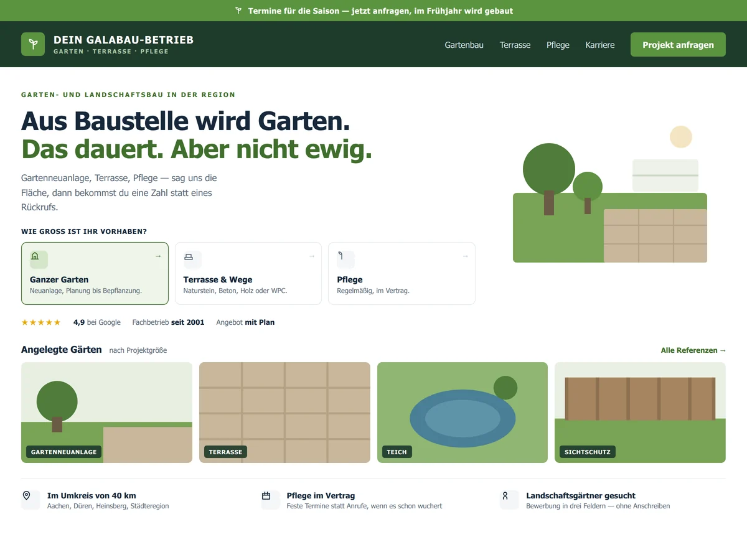Click 'nach Projektgröße' label
The image size is (747, 560).
tap(138, 350)
